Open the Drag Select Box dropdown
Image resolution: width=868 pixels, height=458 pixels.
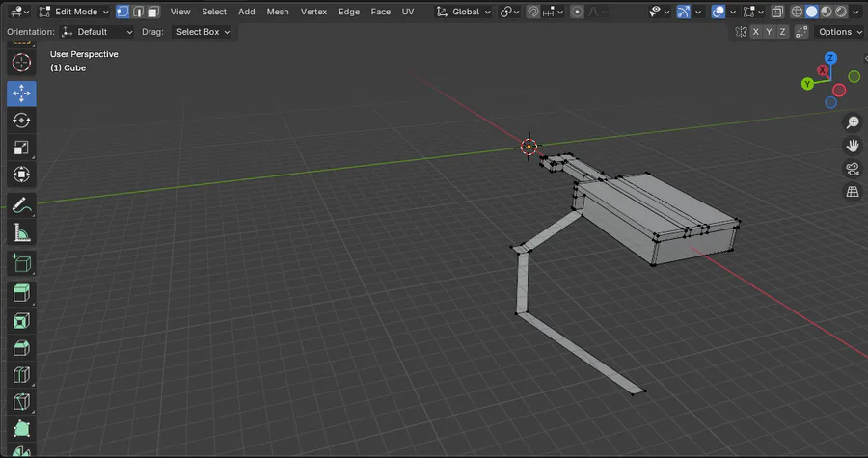point(201,32)
